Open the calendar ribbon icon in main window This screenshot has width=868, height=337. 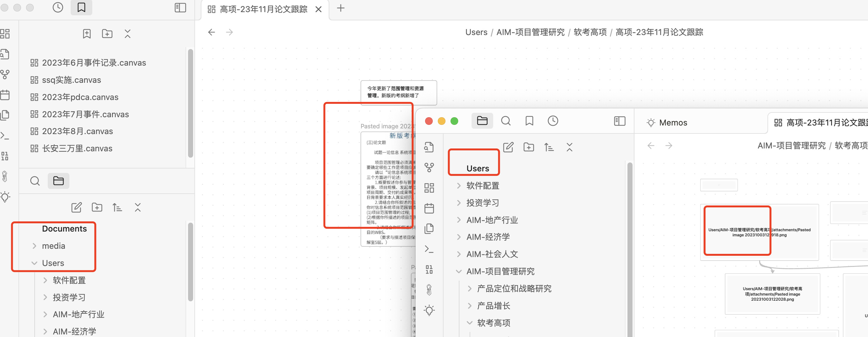coord(5,95)
